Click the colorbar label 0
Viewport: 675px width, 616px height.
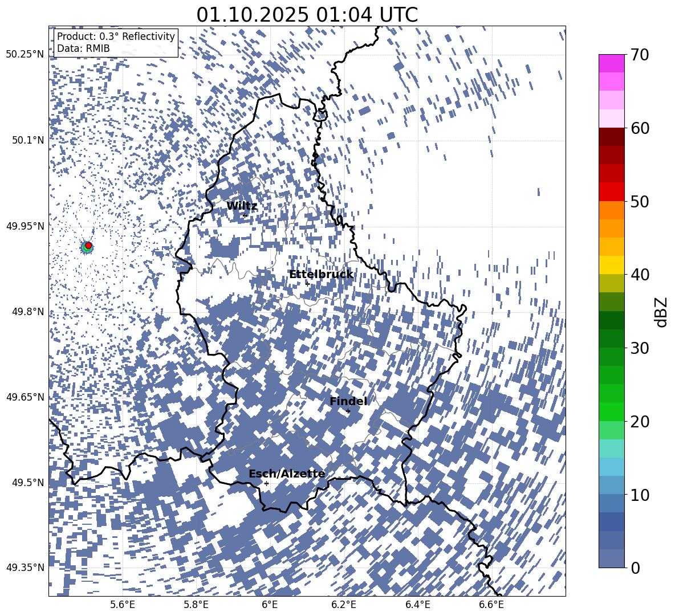(635, 568)
